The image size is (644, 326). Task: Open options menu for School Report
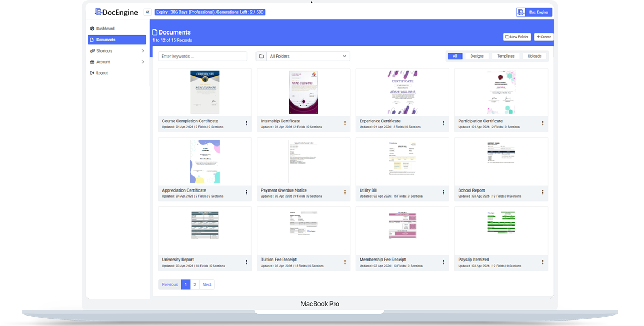(x=543, y=193)
